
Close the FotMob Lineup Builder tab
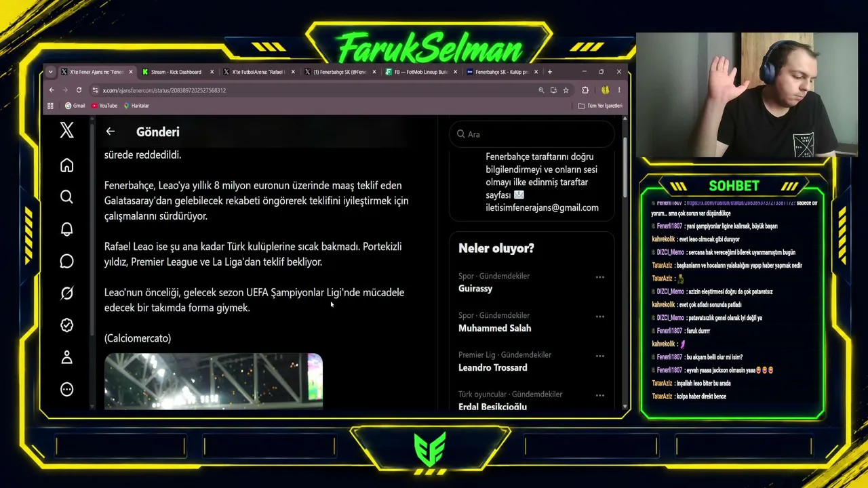pos(455,72)
